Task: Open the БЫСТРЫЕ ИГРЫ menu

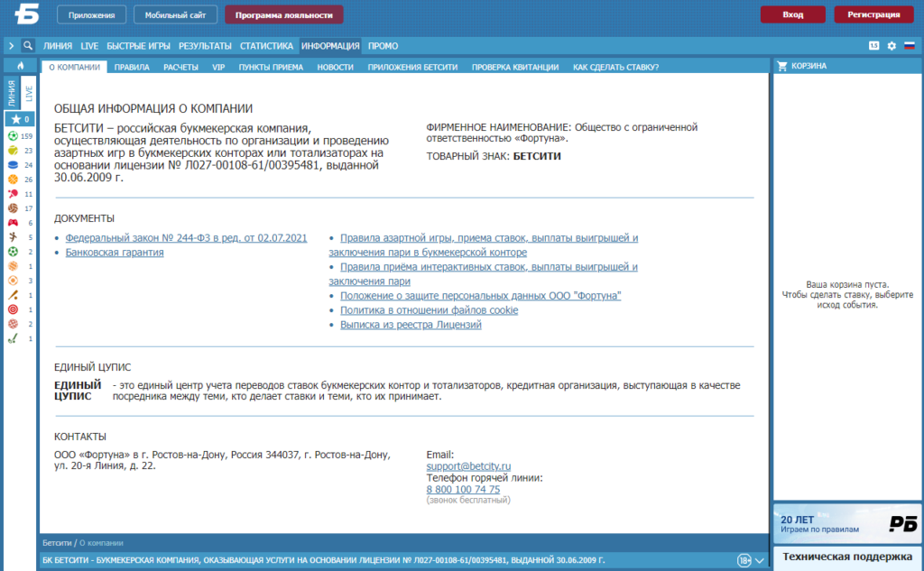Action: tap(138, 46)
